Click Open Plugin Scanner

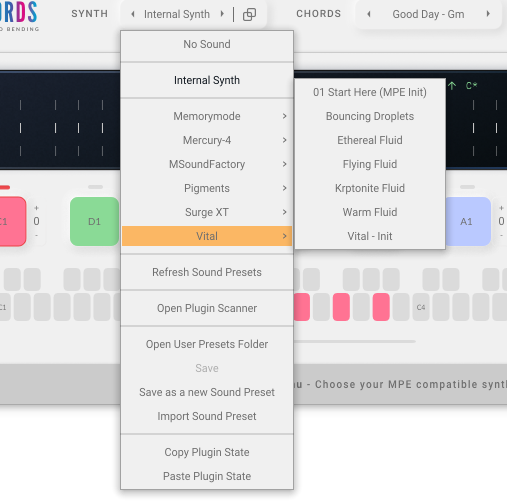pyautogui.click(x=207, y=308)
